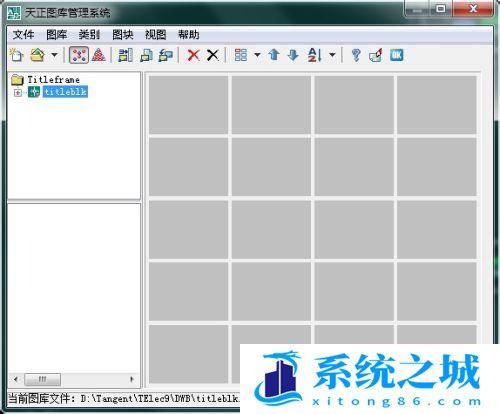Screen dimensions: 500x414
Task: Open the layout grid dropdown arrow
Action: point(257,54)
